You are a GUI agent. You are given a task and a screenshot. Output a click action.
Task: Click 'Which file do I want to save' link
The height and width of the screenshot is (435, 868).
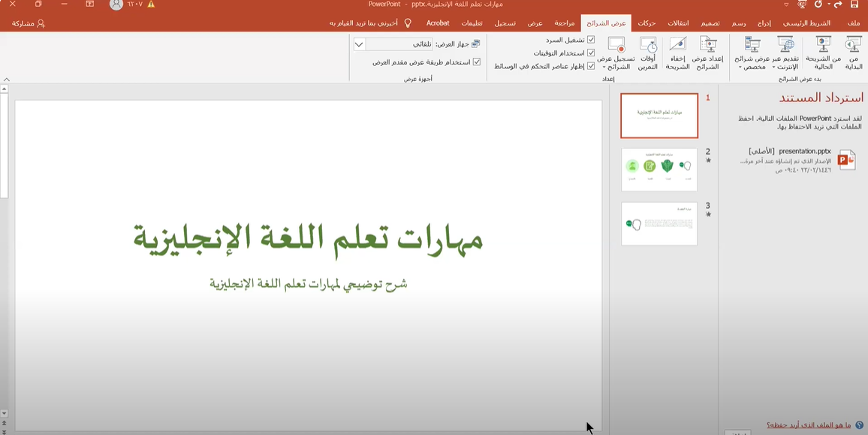[x=808, y=425]
